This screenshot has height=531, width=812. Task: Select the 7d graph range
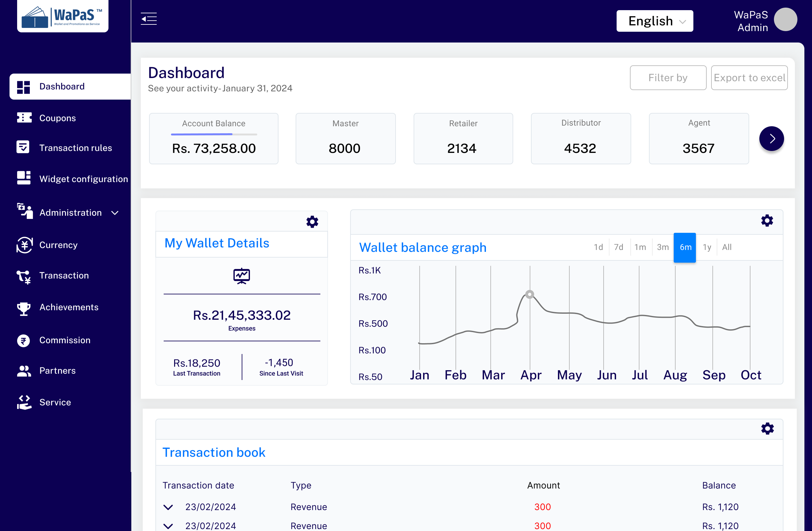click(x=618, y=247)
